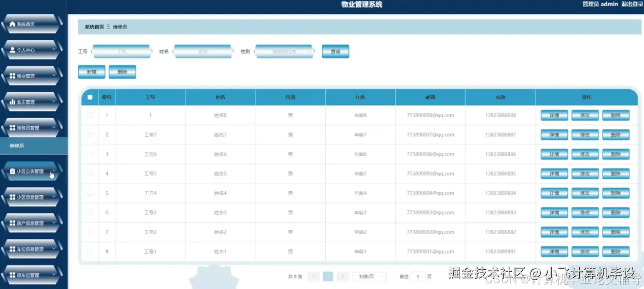Click the grid icon beside 物业管理
Viewport: 644px width, 289px height.
(12, 76)
